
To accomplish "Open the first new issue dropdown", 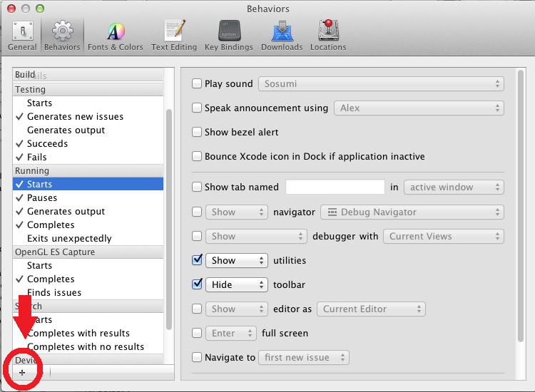I will [x=304, y=357].
